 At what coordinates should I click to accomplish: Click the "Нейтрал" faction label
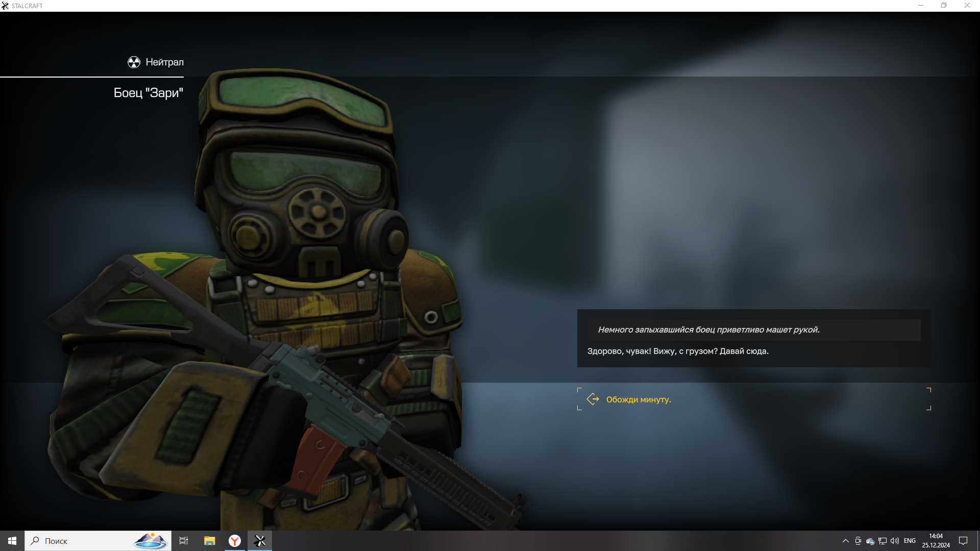coord(164,62)
